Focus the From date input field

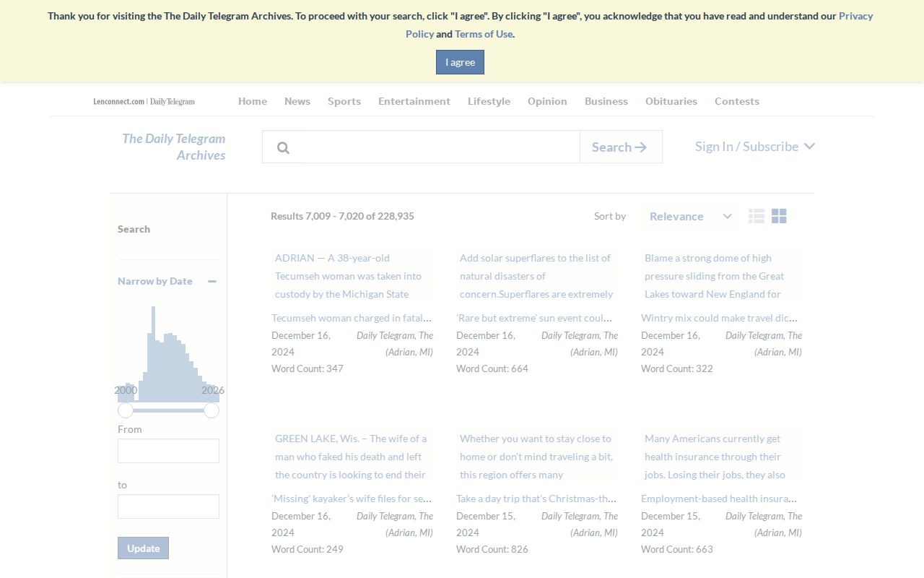click(168, 451)
